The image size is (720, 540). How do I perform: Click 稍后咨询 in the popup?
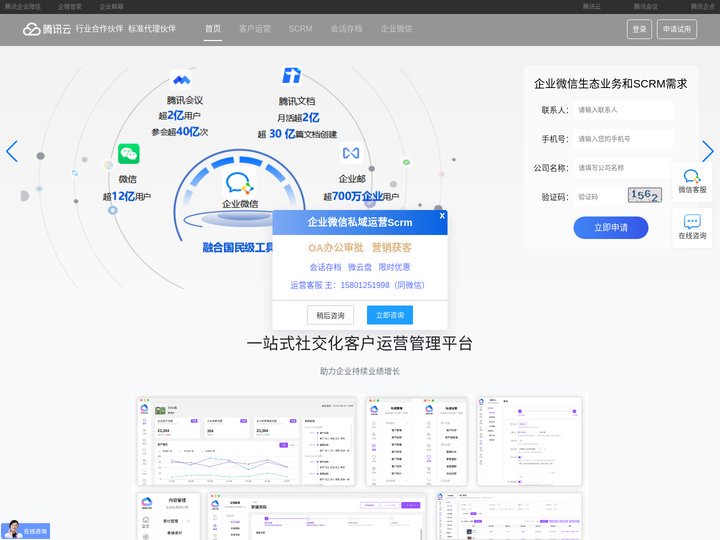pyautogui.click(x=330, y=315)
